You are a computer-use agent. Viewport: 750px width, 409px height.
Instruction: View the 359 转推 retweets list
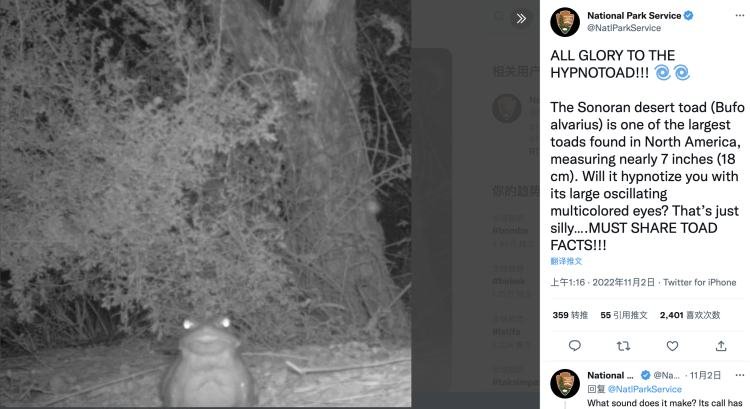click(x=570, y=314)
